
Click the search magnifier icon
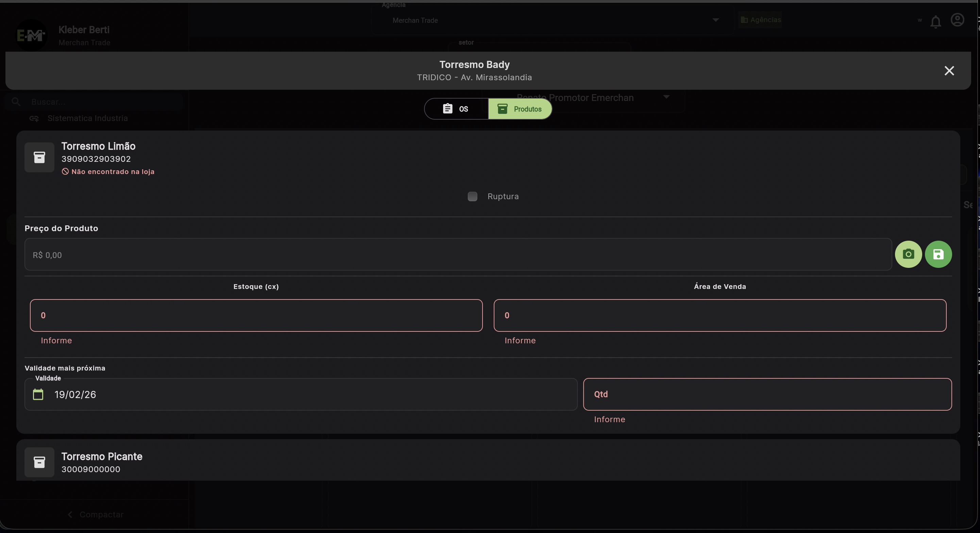point(16,102)
